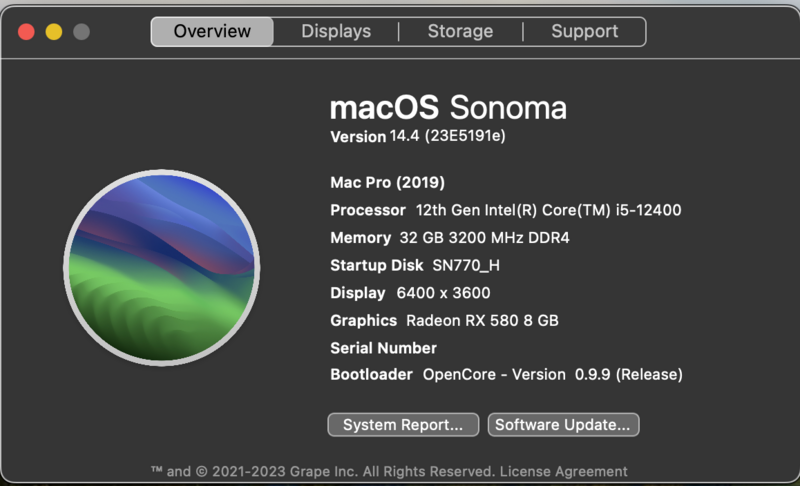The image size is (800, 486).
Task: Click the Bootloader OpenCore version text
Action: [x=552, y=374]
